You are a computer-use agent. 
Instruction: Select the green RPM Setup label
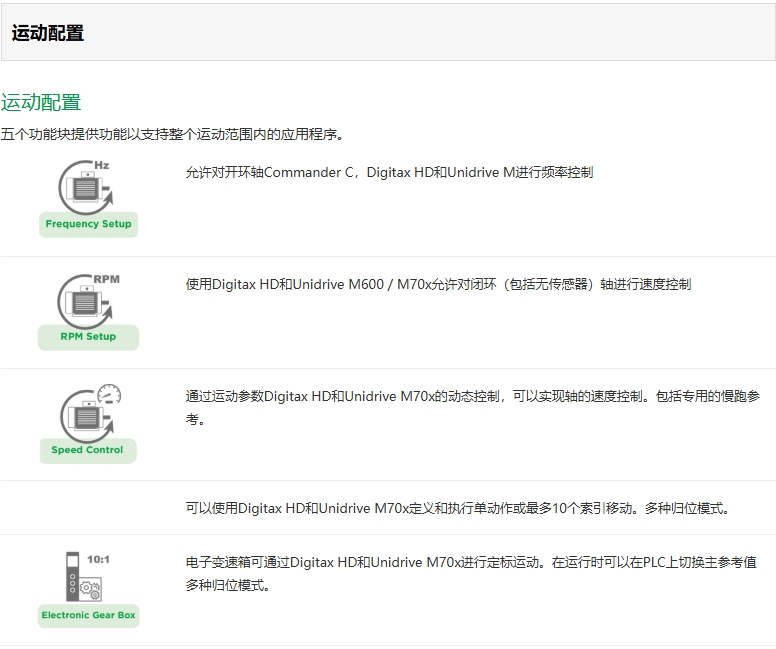pyautogui.click(x=88, y=337)
